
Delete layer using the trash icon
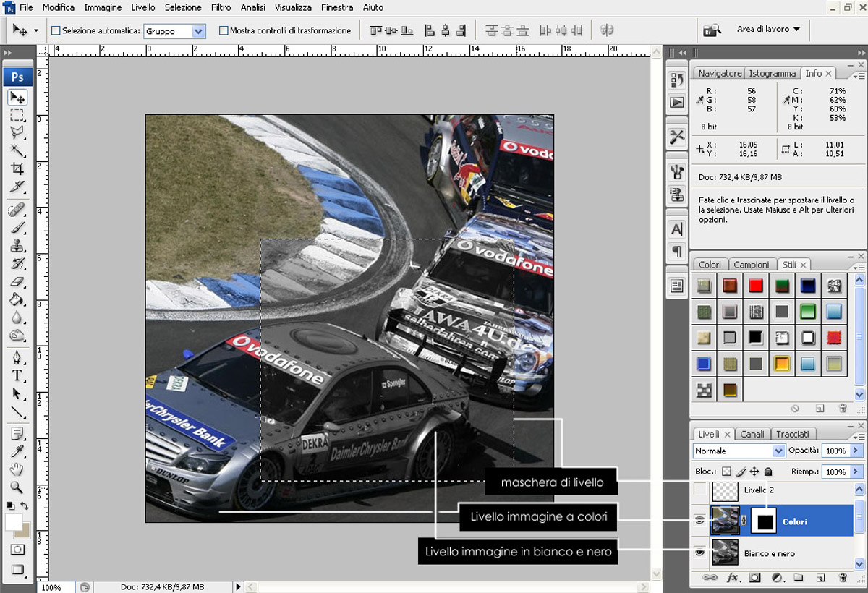842,578
